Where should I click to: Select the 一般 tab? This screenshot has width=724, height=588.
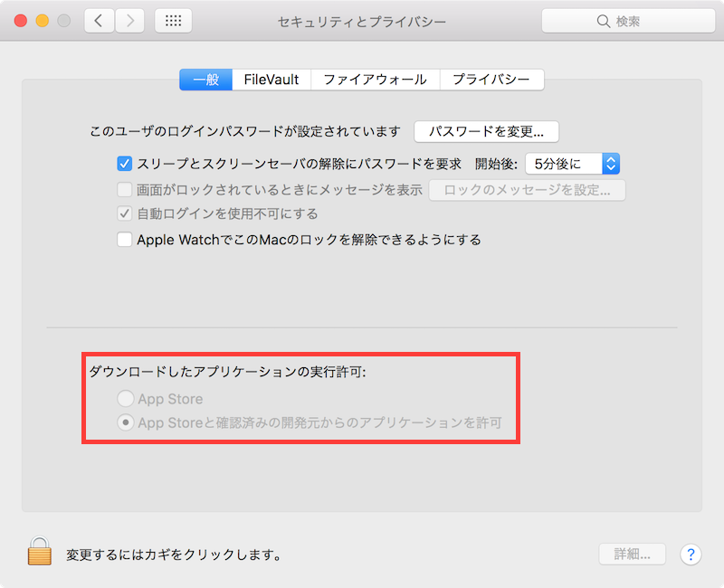[205, 80]
